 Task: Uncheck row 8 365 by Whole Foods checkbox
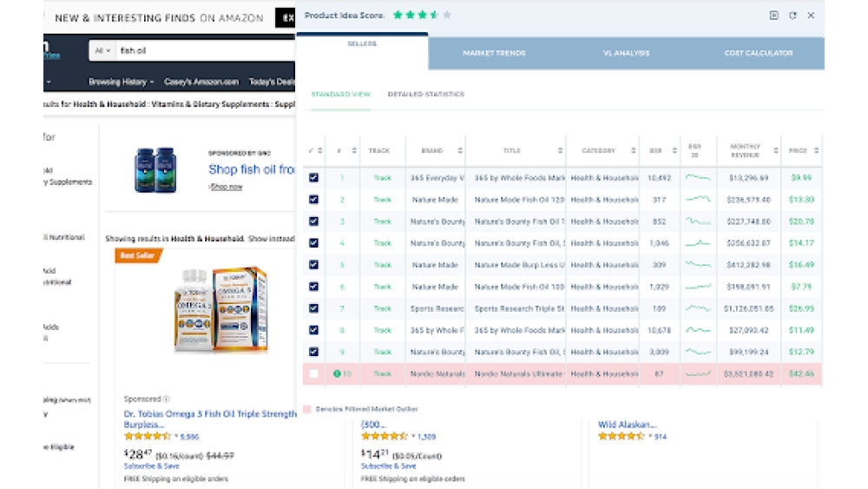tap(314, 330)
